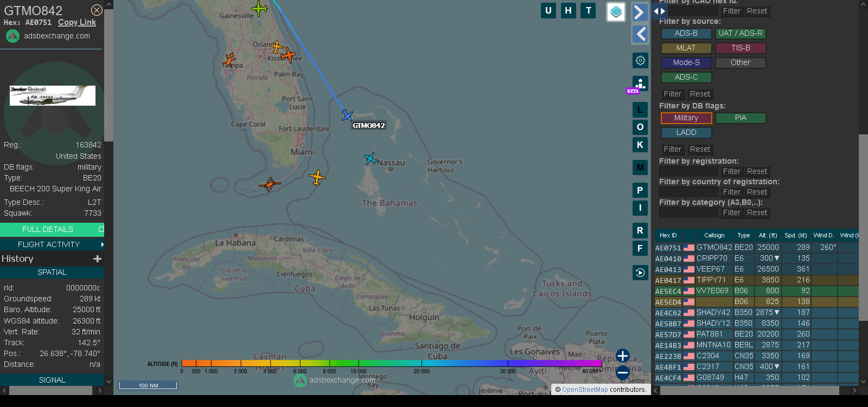
Task: Toggle the Military DB flag filter
Action: 686,118
